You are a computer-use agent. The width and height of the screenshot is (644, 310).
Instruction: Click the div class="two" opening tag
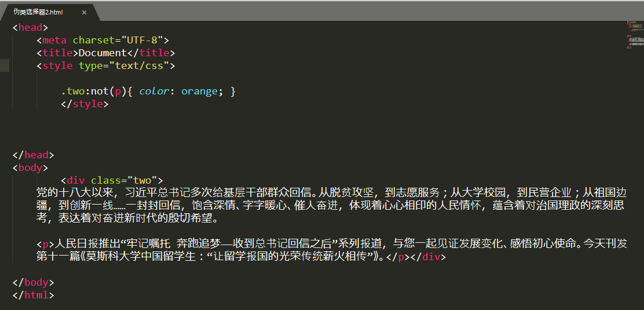click(x=112, y=180)
